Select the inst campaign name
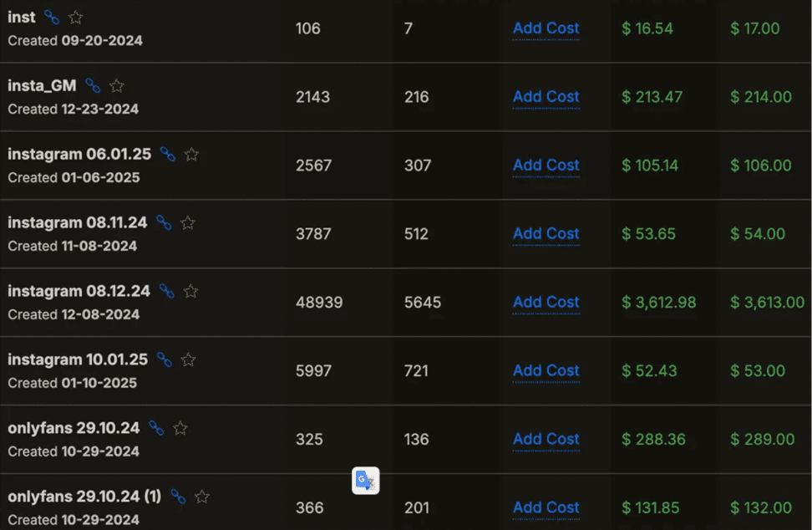 [21, 17]
